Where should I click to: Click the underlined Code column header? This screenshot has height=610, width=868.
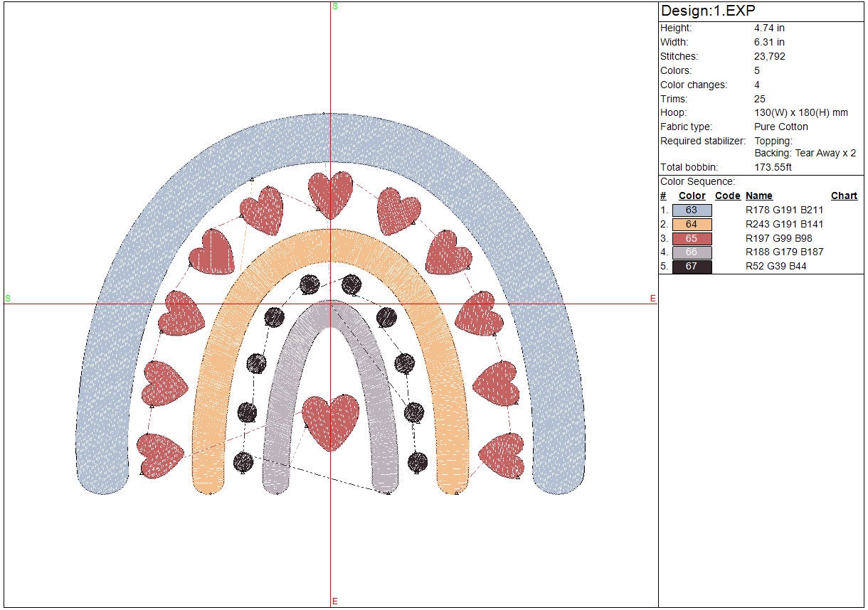pos(727,196)
